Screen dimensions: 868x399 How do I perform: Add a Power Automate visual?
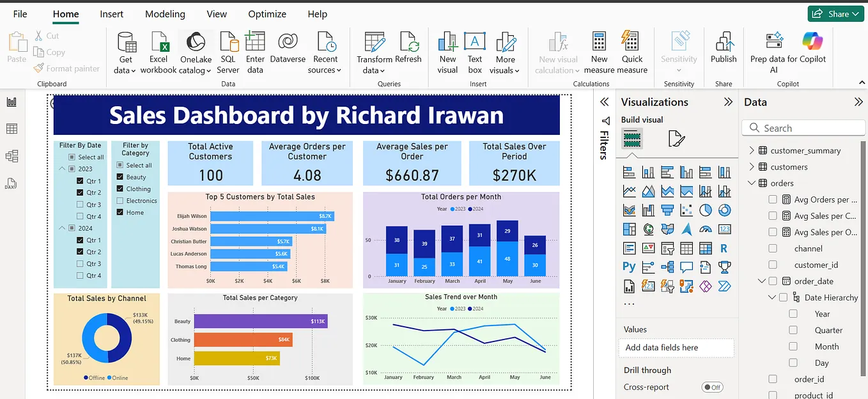click(724, 285)
